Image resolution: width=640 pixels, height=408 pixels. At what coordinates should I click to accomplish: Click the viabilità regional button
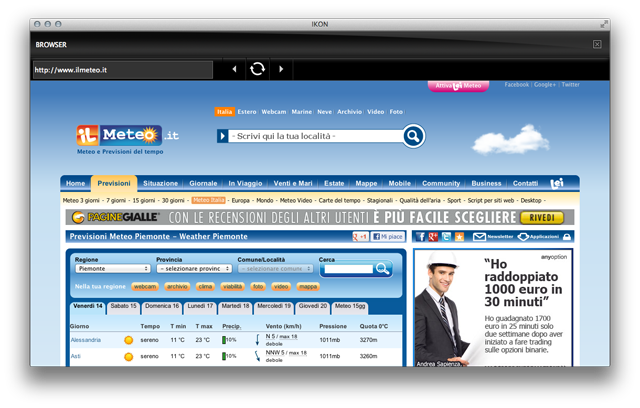(232, 286)
